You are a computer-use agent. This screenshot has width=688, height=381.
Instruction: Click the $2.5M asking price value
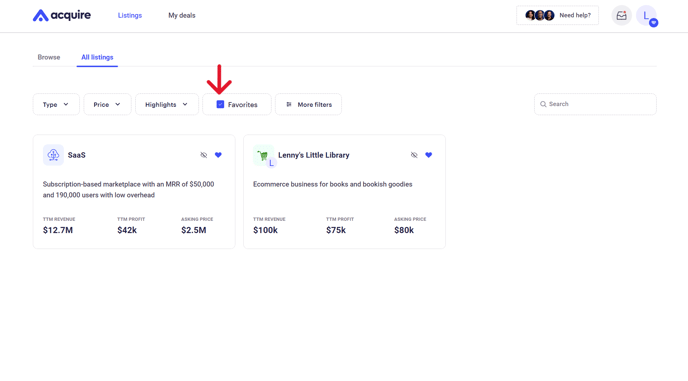coord(194,230)
